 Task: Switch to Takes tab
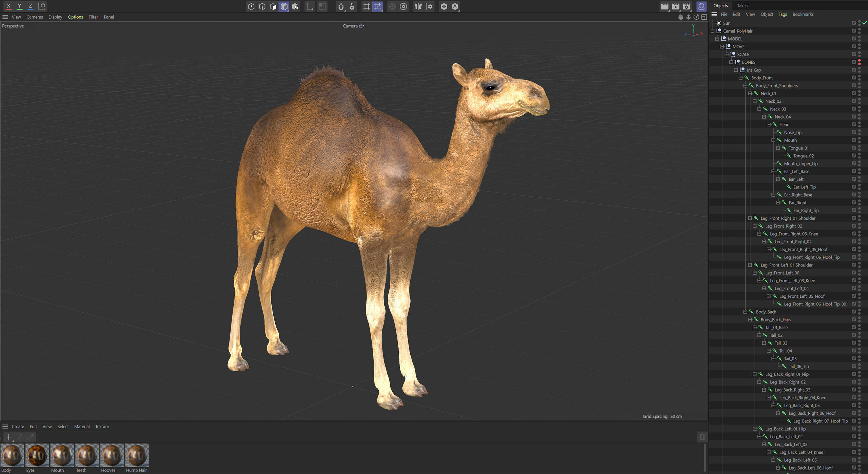tap(742, 5)
